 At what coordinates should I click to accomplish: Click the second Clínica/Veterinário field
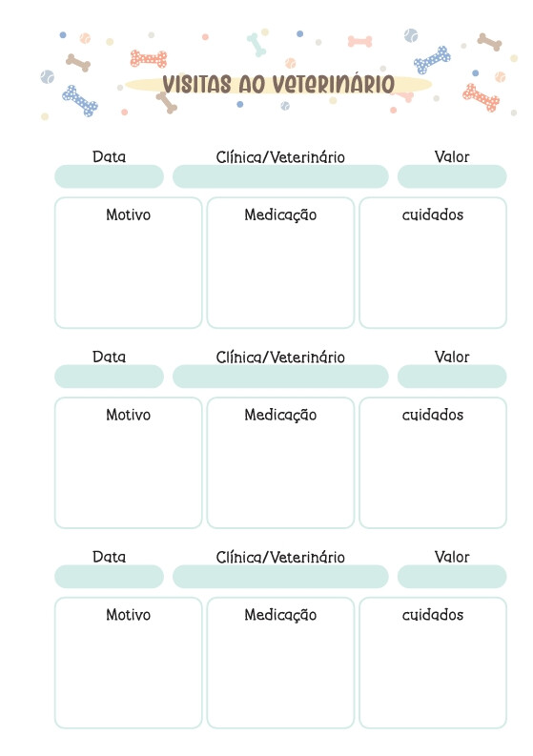(280, 377)
